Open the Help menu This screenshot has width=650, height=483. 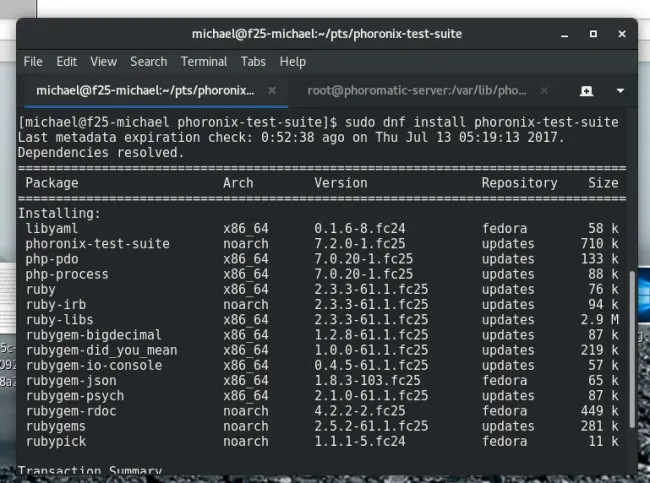coord(292,62)
